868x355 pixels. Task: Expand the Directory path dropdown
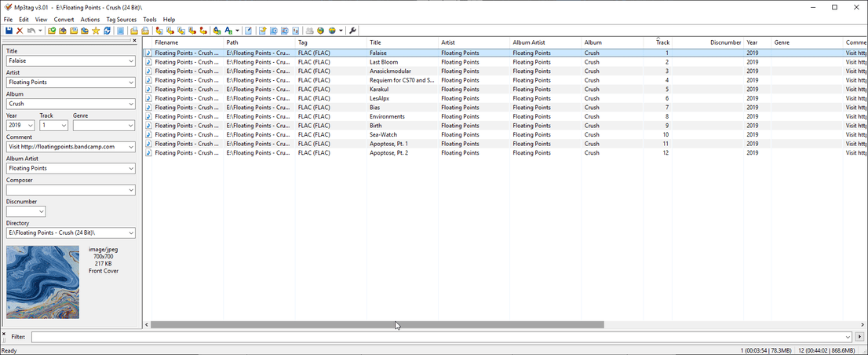pyautogui.click(x=130, y=233)
